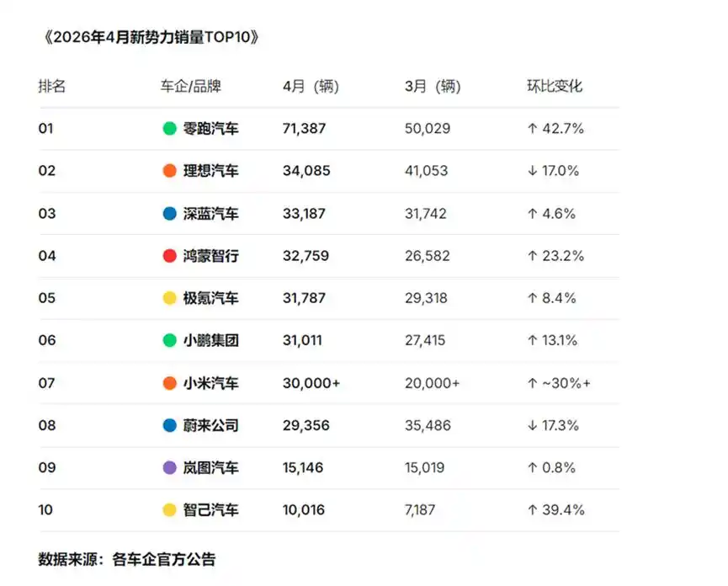Click the 车企/品牌 column header
The height and width of the screenshot is (586, 728).
coord(190,86)
